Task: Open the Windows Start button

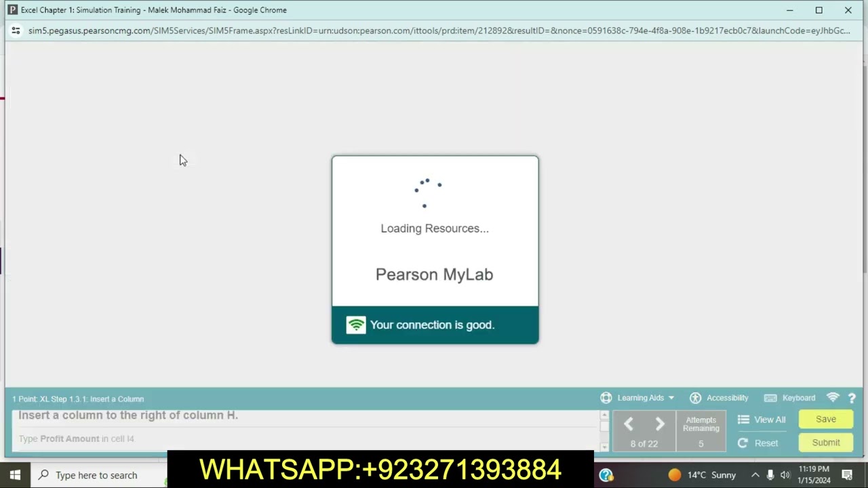Action: click(x=15, y=475)
